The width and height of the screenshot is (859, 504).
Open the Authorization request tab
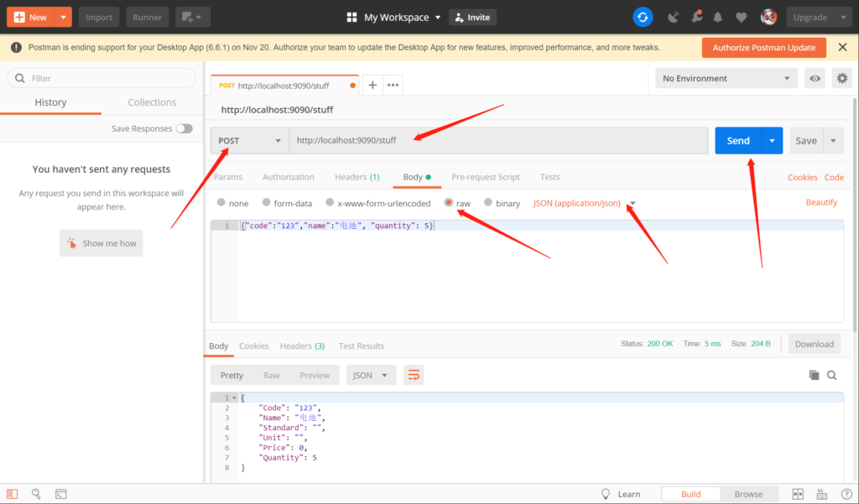(x=289, y=177)
